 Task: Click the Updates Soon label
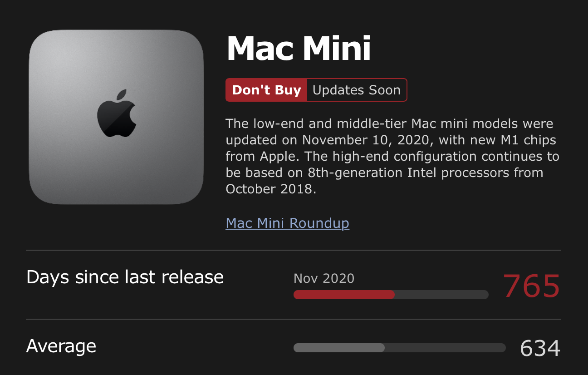click(x=357, y=90)
